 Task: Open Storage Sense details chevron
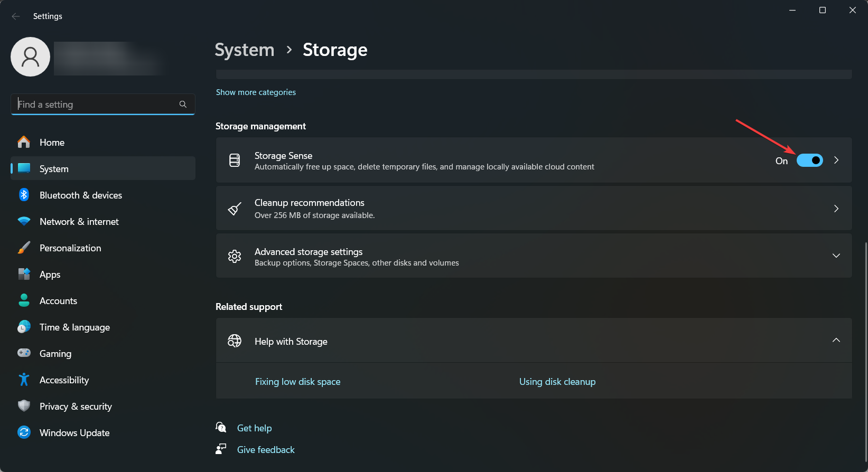[836, 160]
